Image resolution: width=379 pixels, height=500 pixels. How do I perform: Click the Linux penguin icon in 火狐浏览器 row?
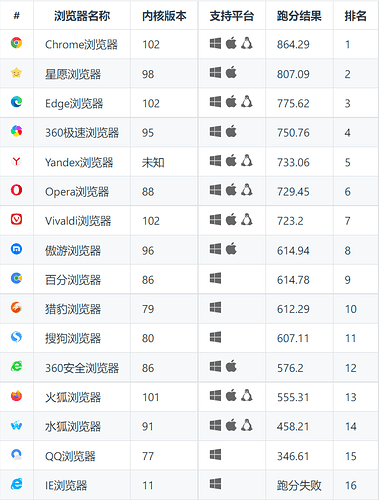tap(247, 396)
